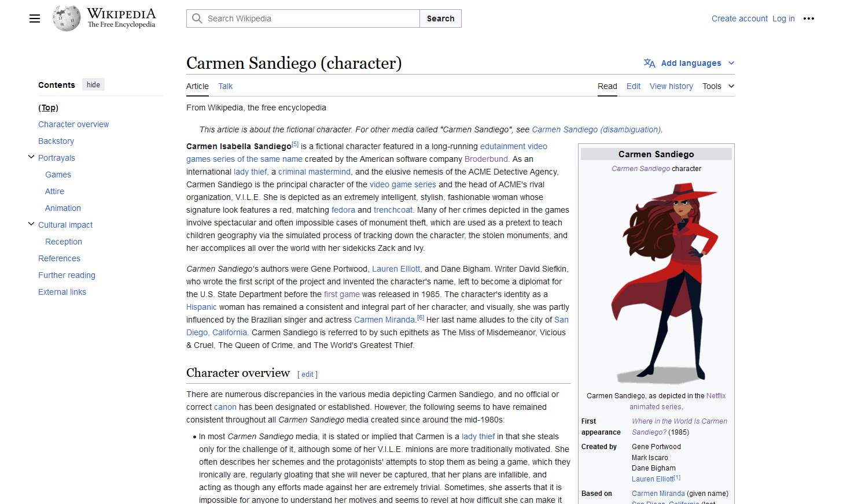Click the citation [6] footnote
The image size is (847, 504).
421,318
